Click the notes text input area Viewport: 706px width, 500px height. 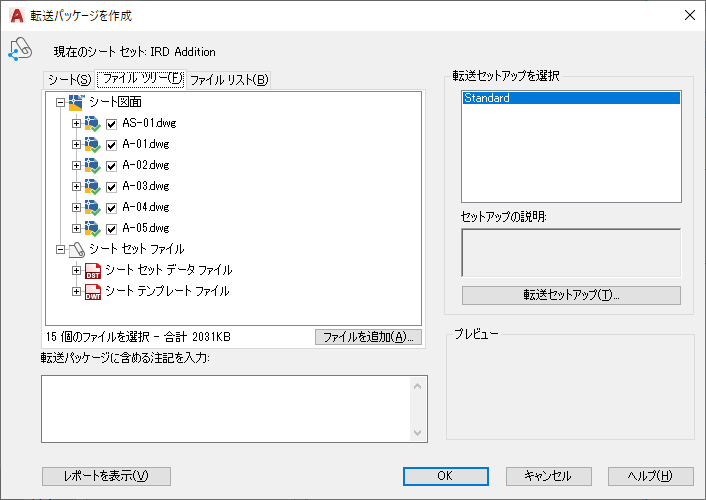pos(226,409)
